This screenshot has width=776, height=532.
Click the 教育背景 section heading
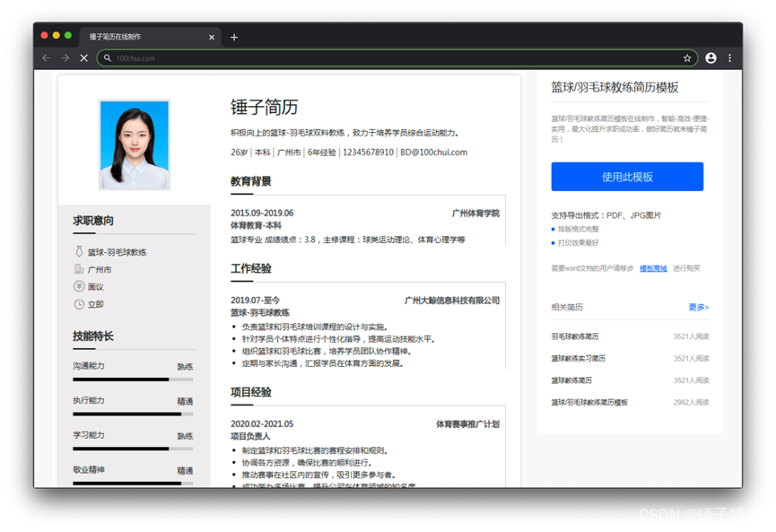[x=251, y=181]
